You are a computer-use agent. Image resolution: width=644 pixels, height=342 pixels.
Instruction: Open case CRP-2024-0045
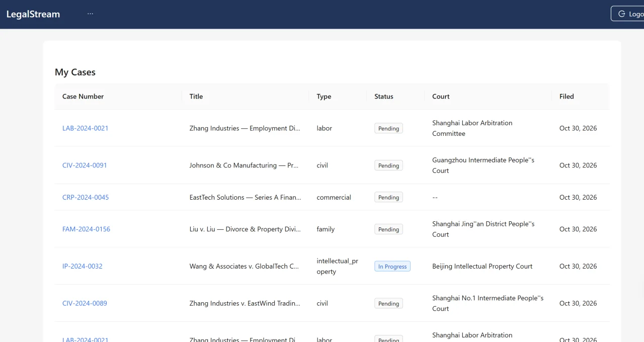86,197
